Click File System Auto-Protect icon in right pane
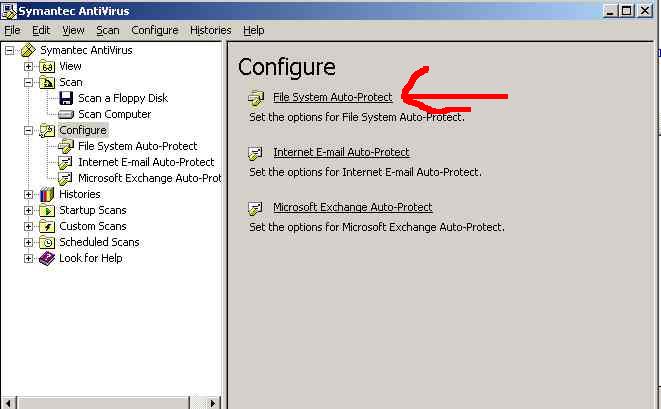This screenshot has width=661, height=409. coord(256,98)
